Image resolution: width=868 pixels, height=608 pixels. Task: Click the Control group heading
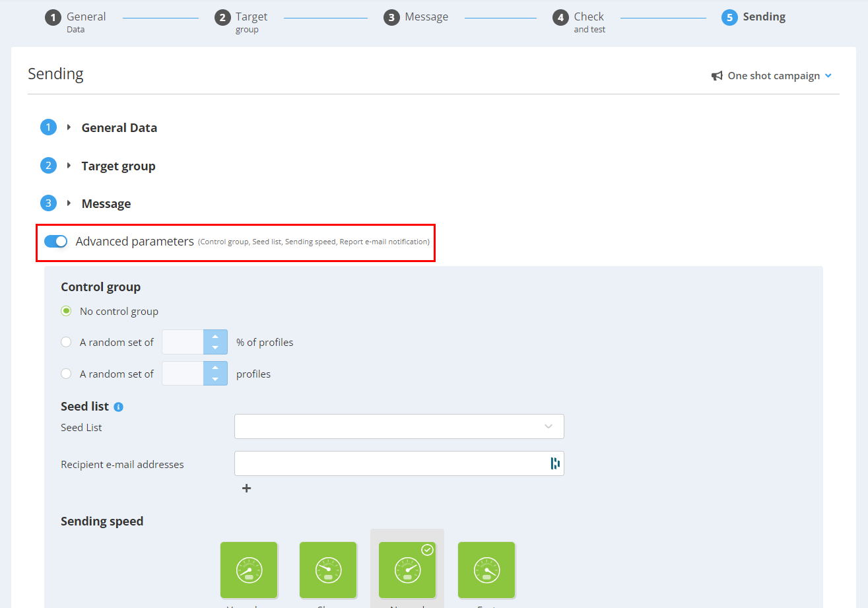pos(100,287)
